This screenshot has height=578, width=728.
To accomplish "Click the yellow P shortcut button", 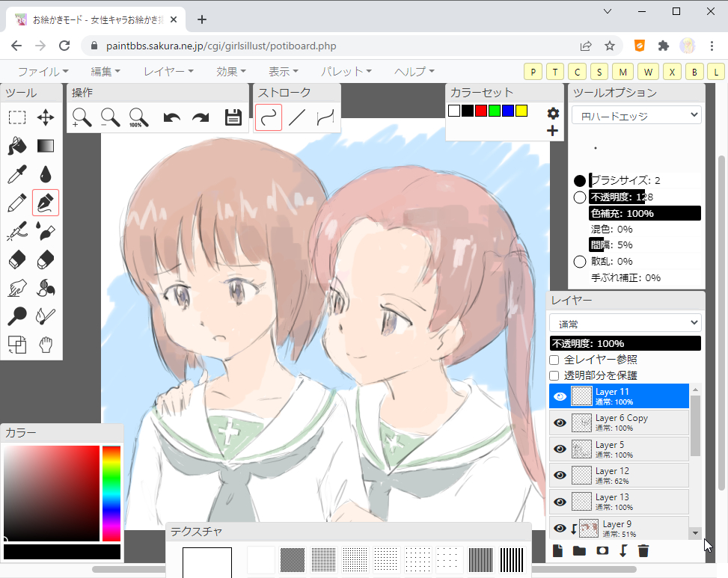I will [533, 72].
